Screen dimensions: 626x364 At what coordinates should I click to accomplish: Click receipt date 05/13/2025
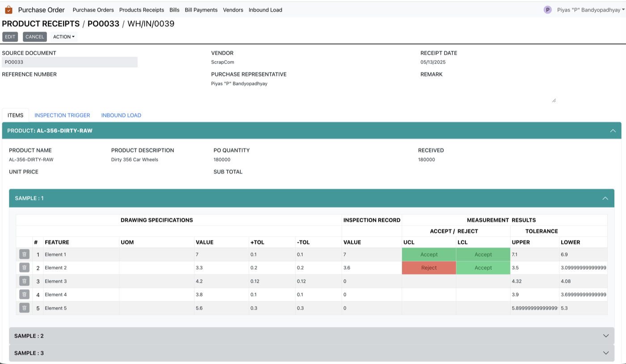[433, 62]
